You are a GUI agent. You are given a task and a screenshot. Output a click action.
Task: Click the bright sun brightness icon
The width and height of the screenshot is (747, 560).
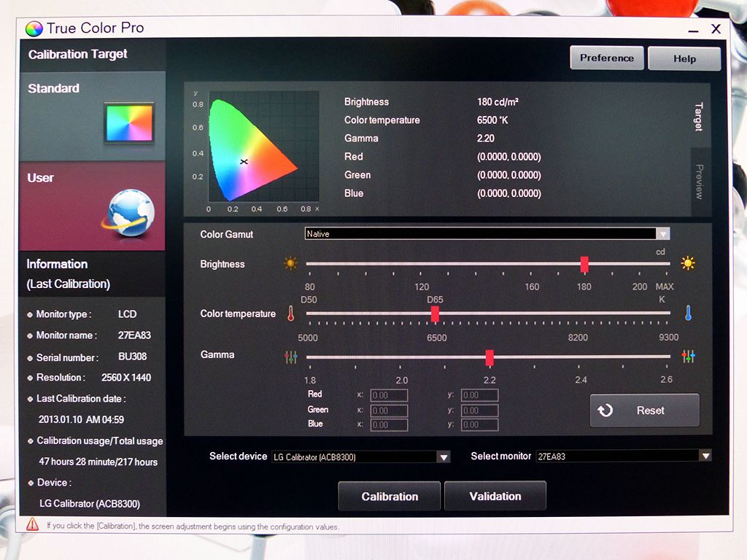[x=687, y=262]
